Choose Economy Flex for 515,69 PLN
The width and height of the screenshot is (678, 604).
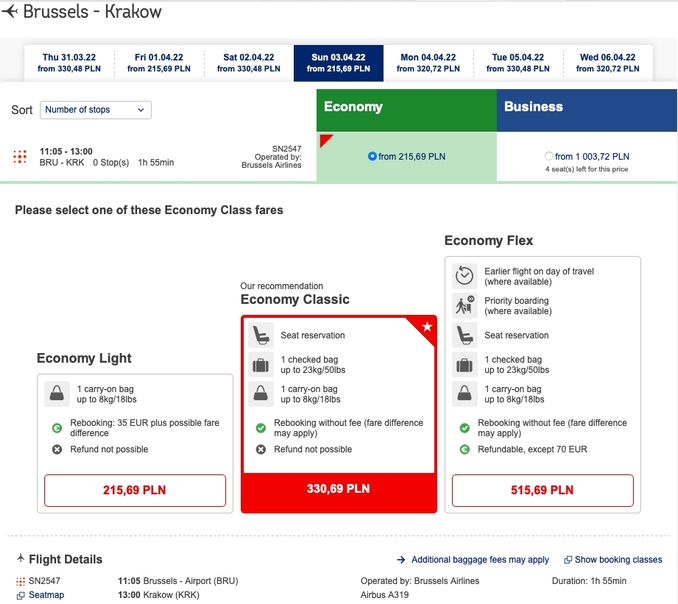click(542, 490)
